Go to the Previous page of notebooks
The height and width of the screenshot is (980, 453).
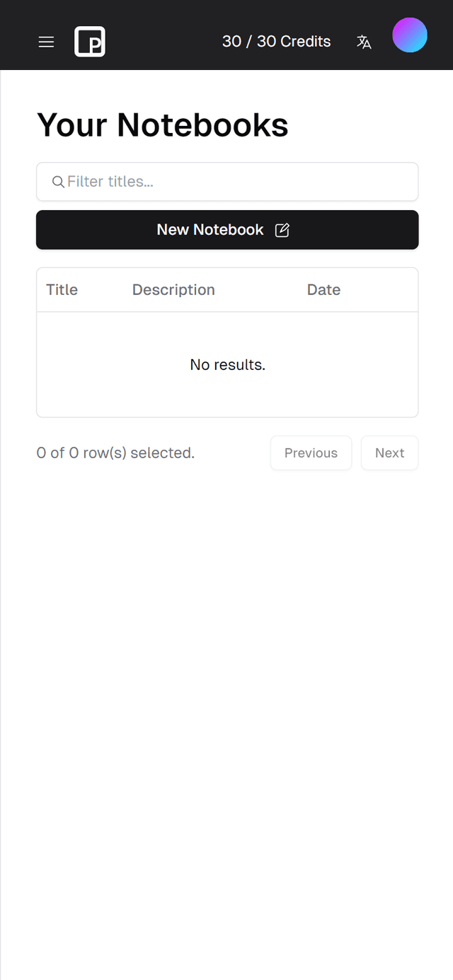[x=311, y=453]
